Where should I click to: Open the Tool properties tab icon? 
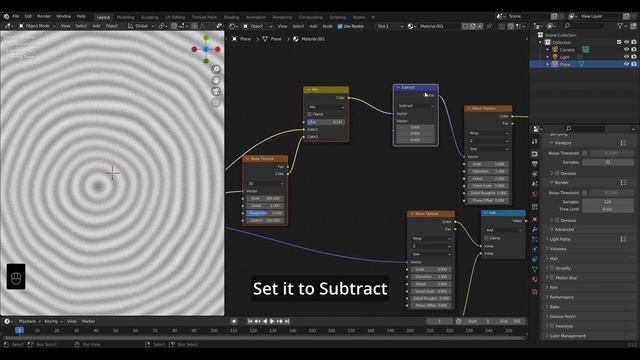[x=535, y=142]
